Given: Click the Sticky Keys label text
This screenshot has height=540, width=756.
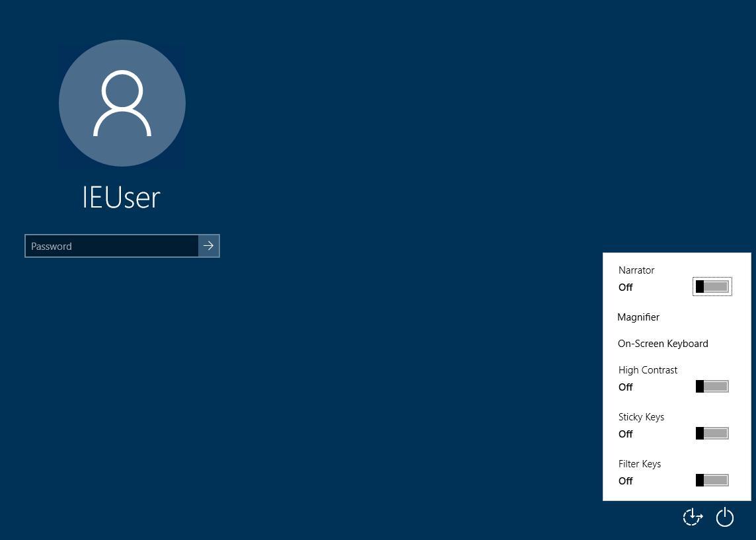Looking at the screenshot, I should coord(641,417).
